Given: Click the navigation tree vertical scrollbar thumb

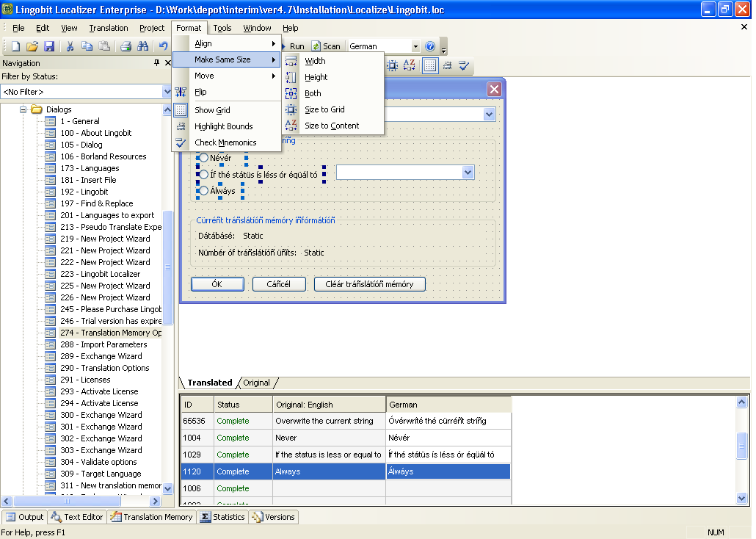Looking at the screenshot, I should [x=168, y=268].
